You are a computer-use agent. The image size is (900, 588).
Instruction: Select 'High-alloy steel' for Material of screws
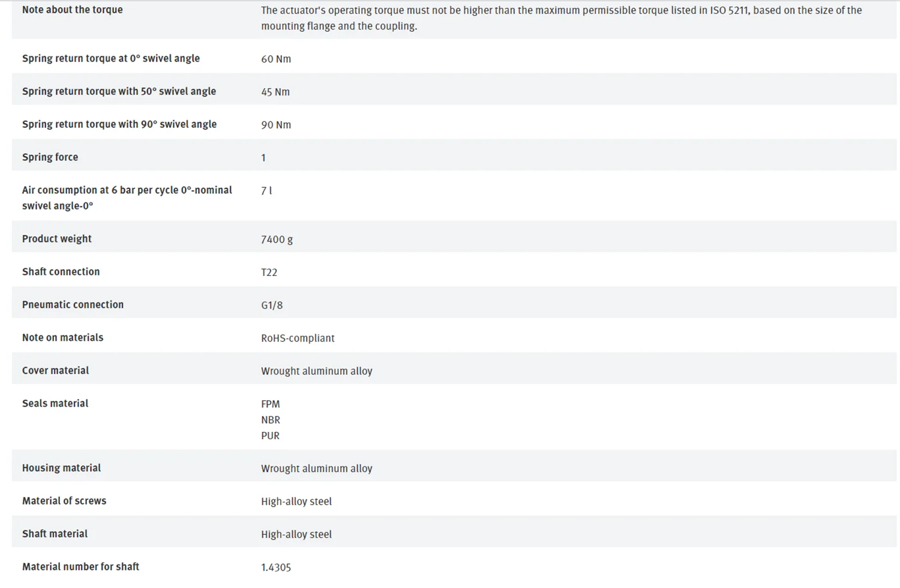pyautogui.click(x=296, y=502)
